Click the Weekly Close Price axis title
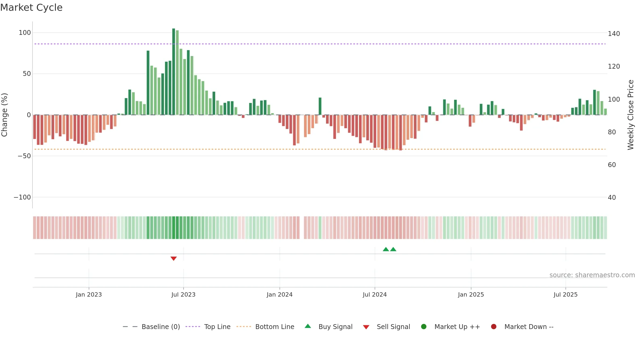Screen dimensions: 644x362 [631, 115]
